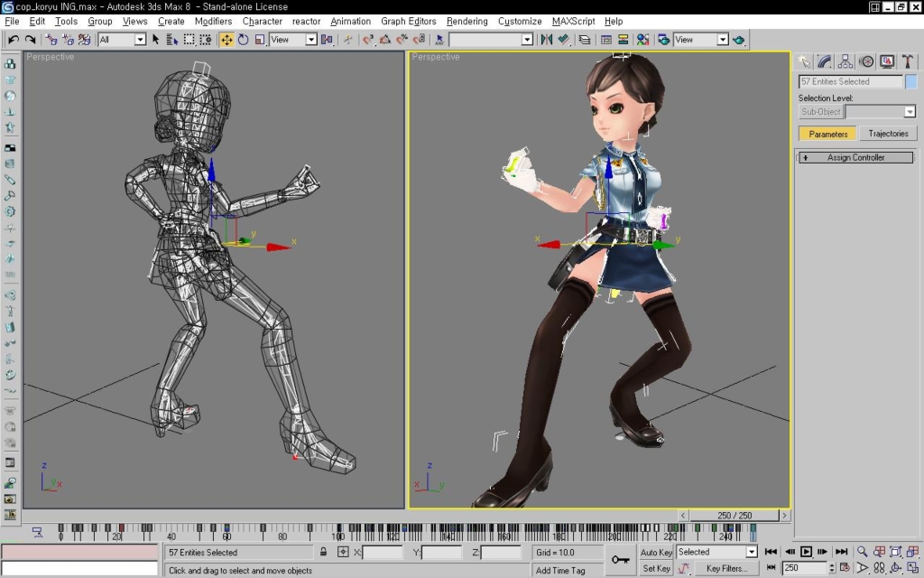Click the Align tool icon
Viewport: 924px width, 578px height.
[x=563, y=40]
